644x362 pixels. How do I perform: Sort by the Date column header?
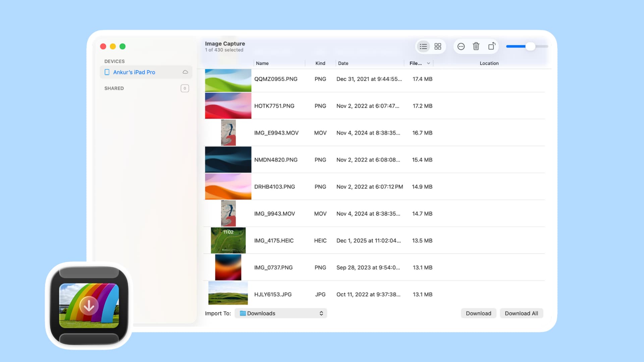click(x=343, y=63)
